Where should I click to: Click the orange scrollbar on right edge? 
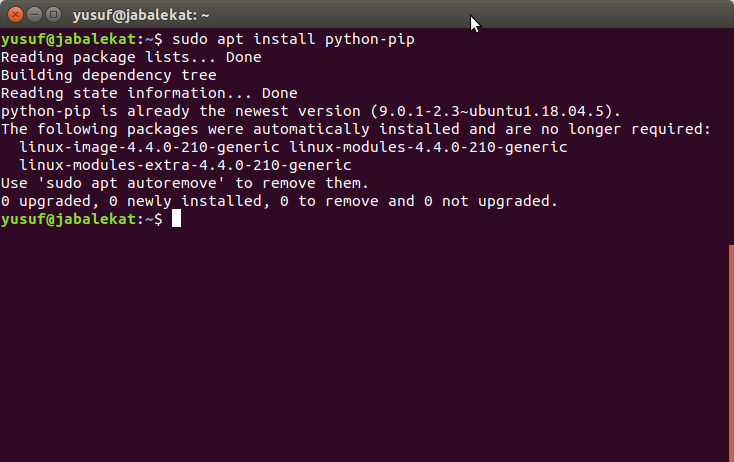pyautogui.click(x=731, y=350)
